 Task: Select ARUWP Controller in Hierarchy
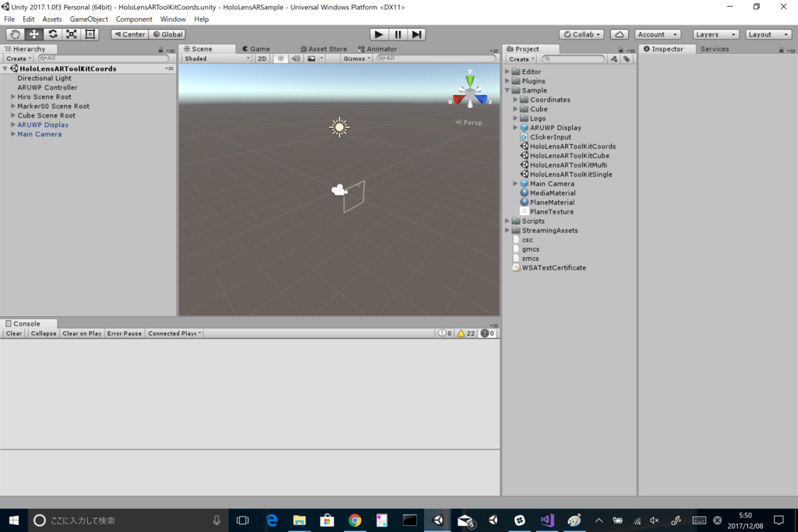point(48,87)
